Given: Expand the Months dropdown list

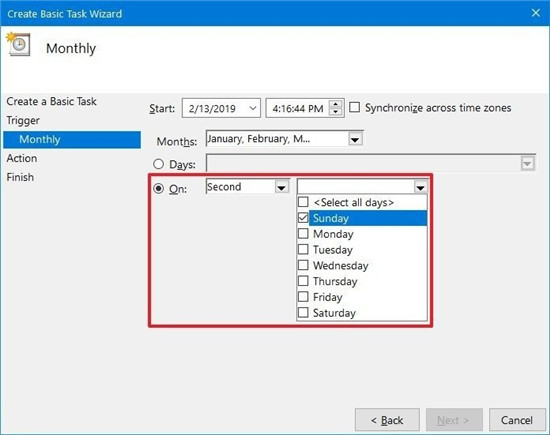Looking at the screenshot, I should coord(355,140).
